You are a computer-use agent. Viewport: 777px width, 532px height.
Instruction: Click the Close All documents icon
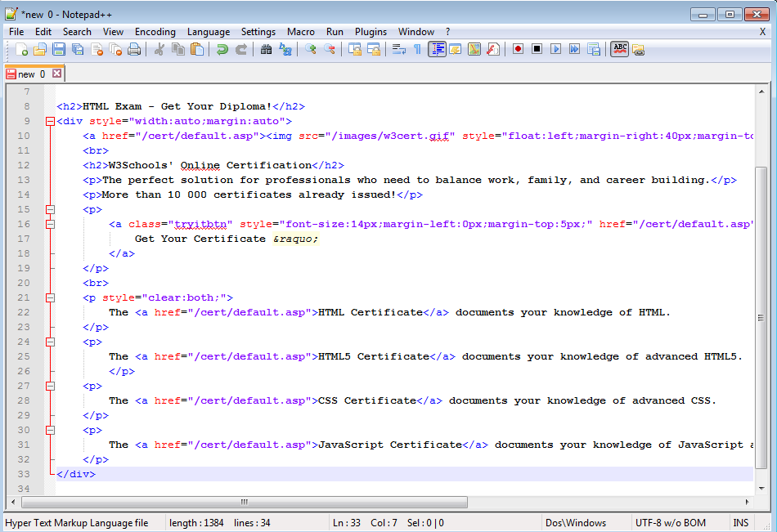coord(115,49)
